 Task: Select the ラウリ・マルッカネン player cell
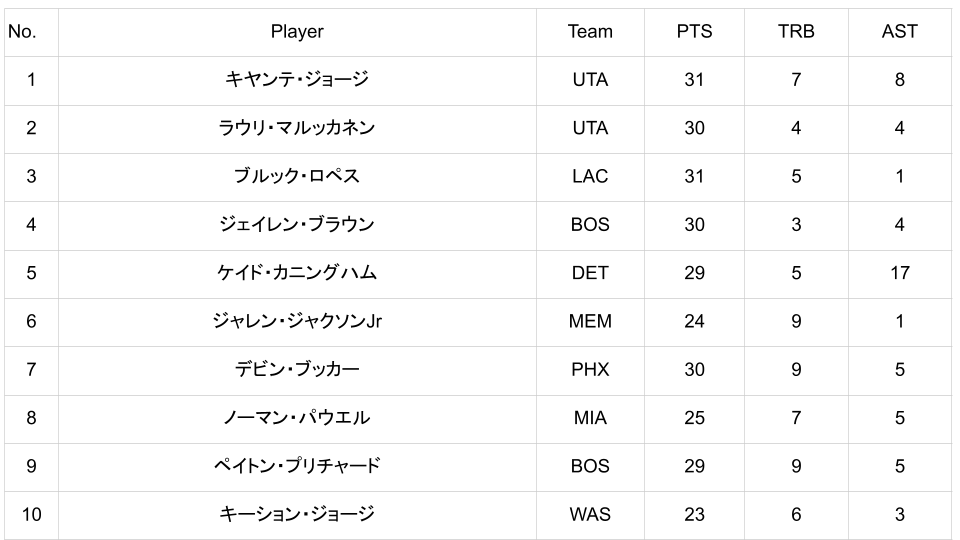tap(297, 128)
